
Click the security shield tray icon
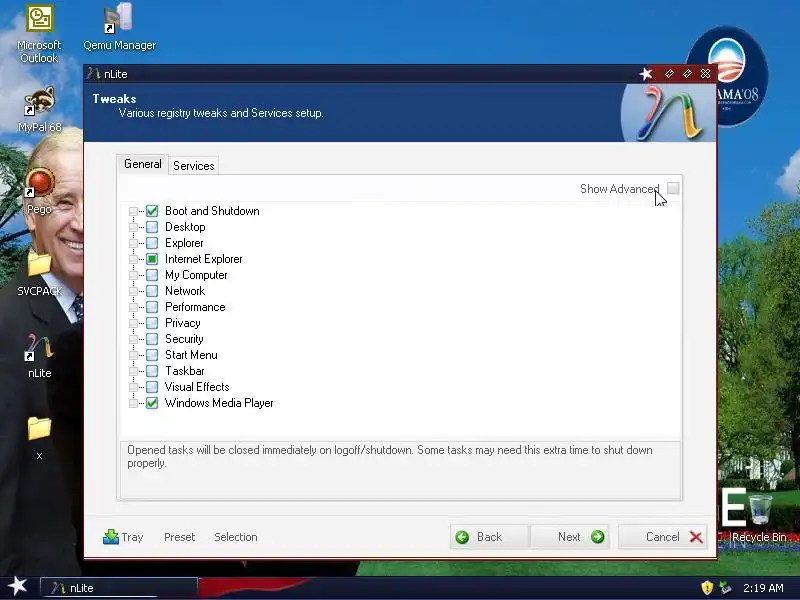pos(707,588)
